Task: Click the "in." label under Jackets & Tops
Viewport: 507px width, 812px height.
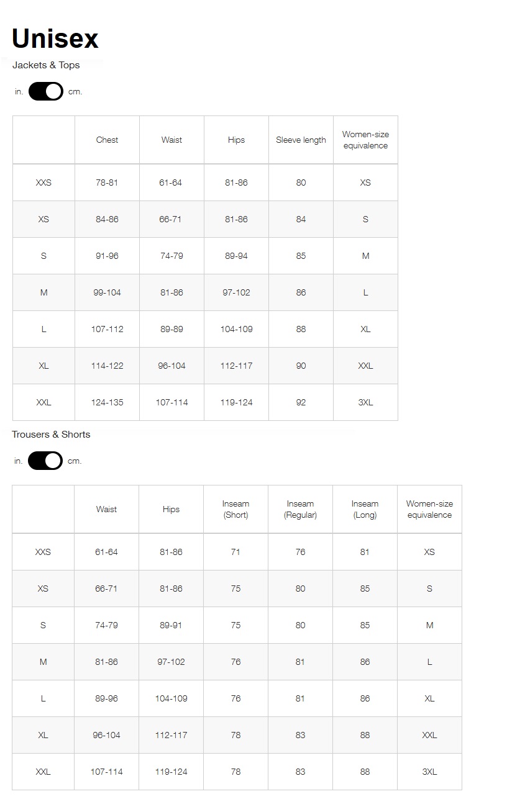Action: pos(19,92)
